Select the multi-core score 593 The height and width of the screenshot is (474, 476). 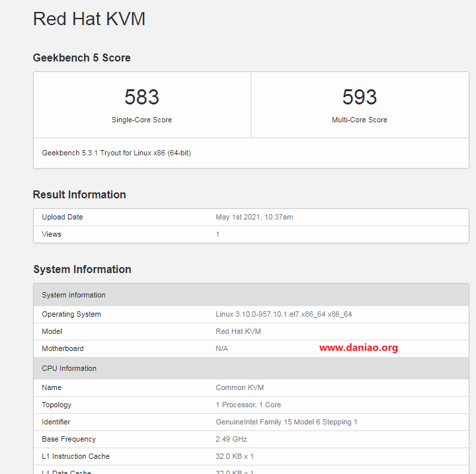click(360, 97)
